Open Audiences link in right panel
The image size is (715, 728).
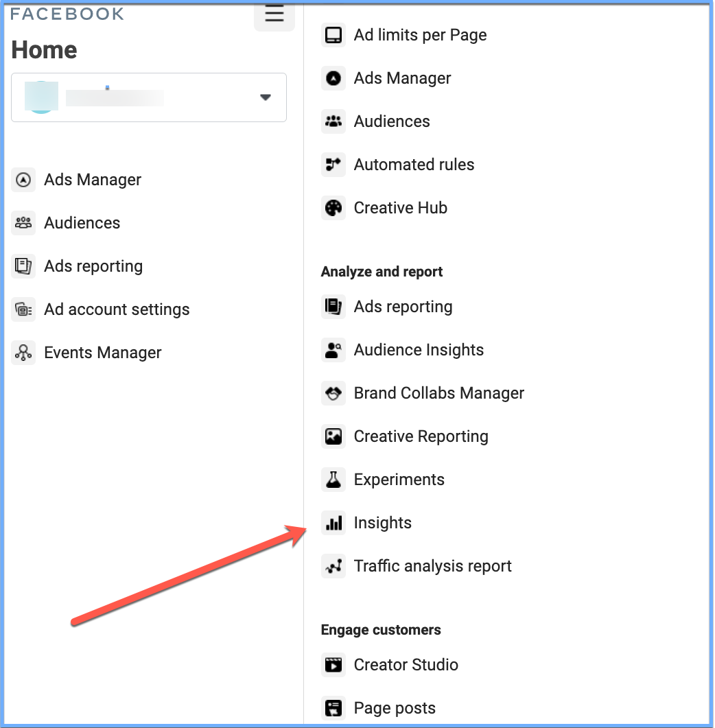[392, 121]
